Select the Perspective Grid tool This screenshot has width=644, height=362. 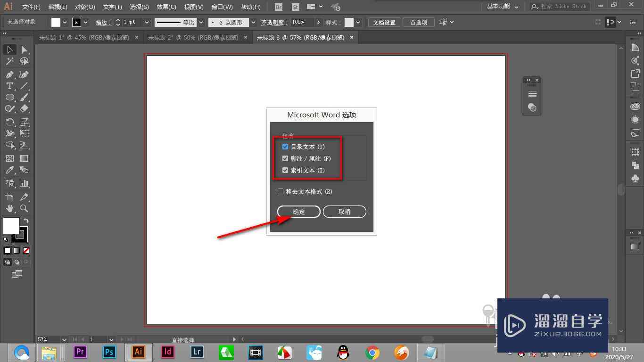click(24, 145)
